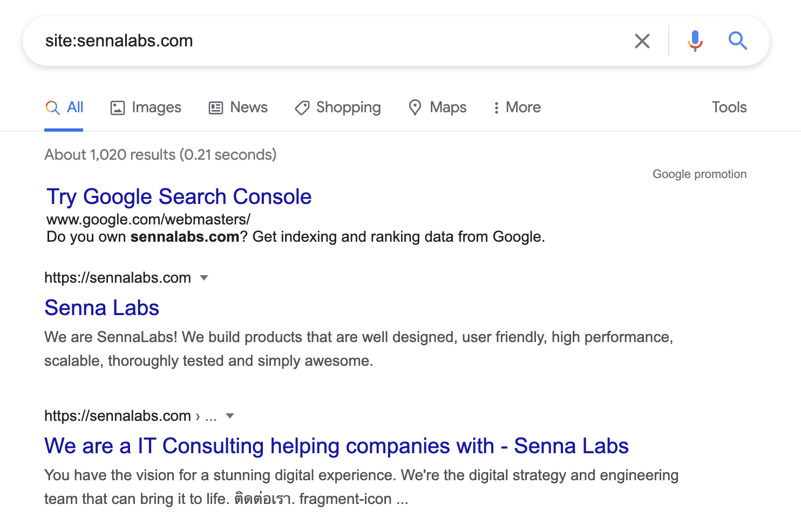This screenshot has height=532, width=801.
Task: Switch to the All results tab
Action: [x=74, y=107]
